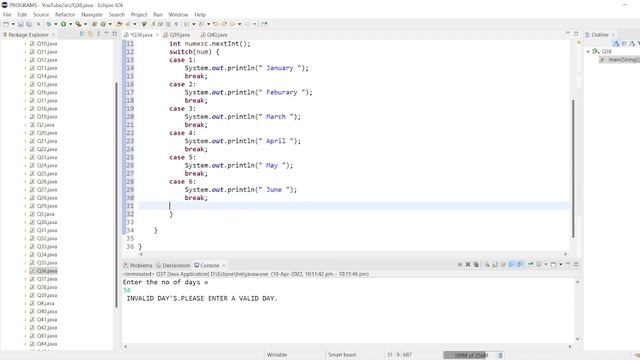Click the New file icon in toolbar
This screenshot has width=640, height=360.
point(6,24)
